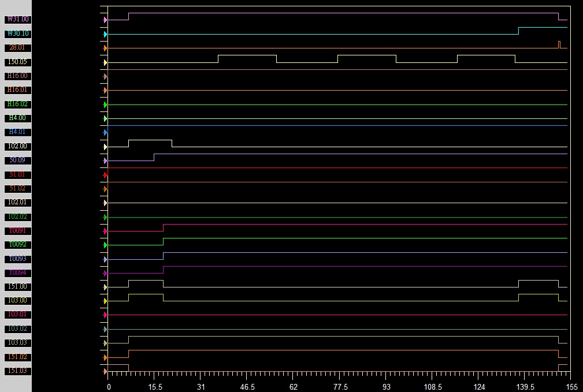Select the 102.01 signal label
Viewport: 583px width, 392px height.
tap(18, 203)
